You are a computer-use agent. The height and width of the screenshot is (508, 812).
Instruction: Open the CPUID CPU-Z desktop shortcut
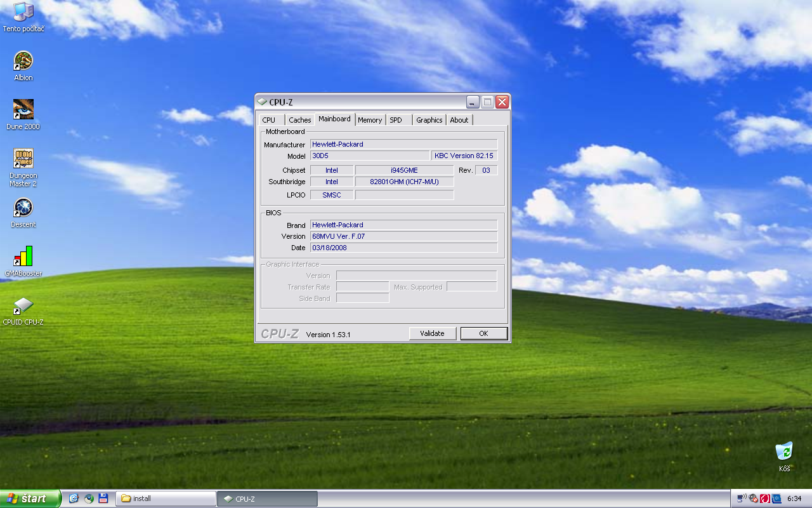23,311
